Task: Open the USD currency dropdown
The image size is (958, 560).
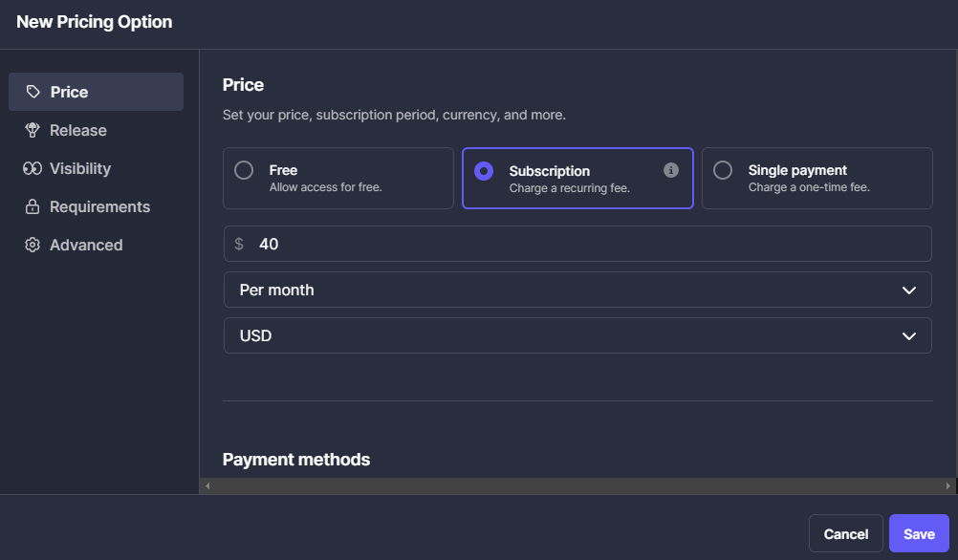Action: 577,335
